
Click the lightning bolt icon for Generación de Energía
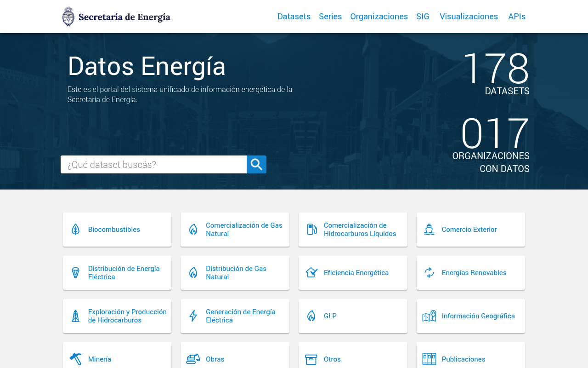pyautogui.click(x=193, y=316)
